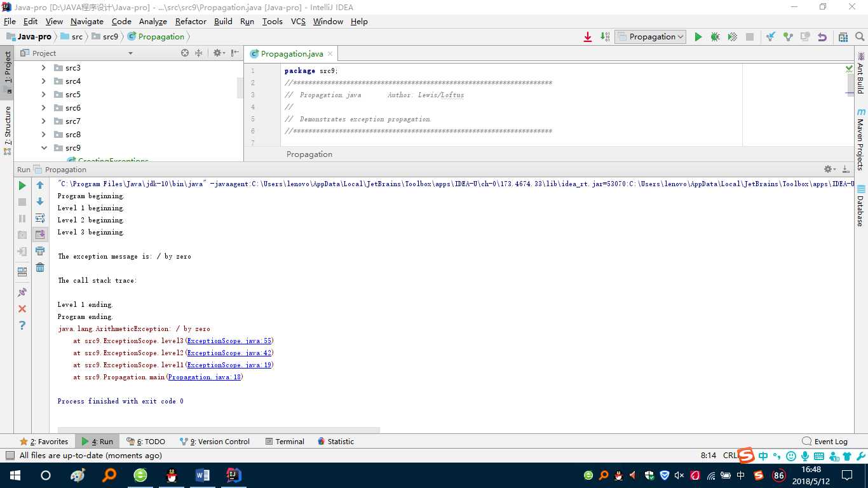Open Word from the Windows taskbar

point(203,475)
